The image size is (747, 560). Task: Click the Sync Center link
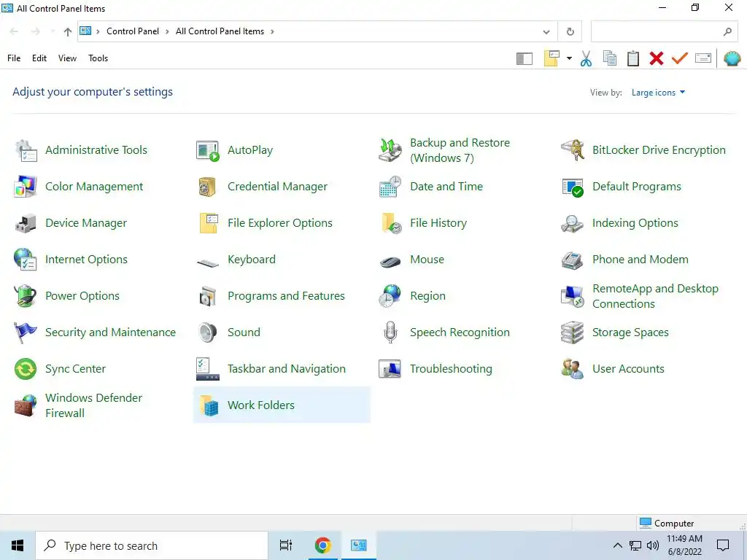(75, 369)
